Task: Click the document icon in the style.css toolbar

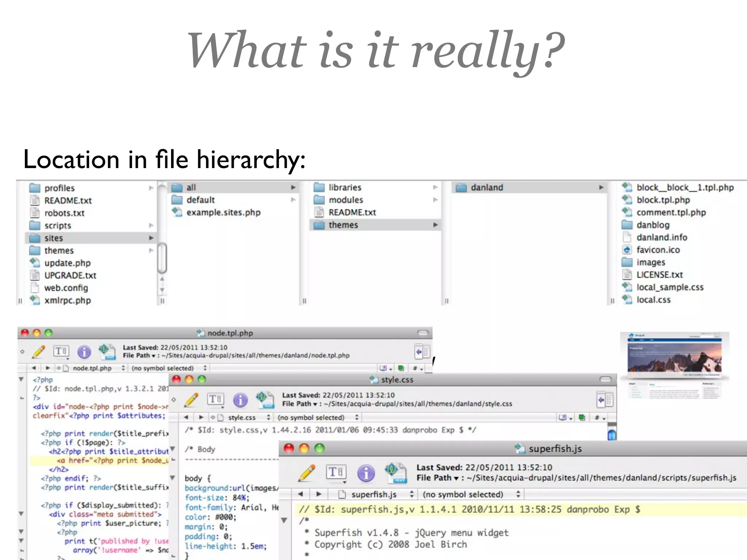Action: tap(265, 400)
